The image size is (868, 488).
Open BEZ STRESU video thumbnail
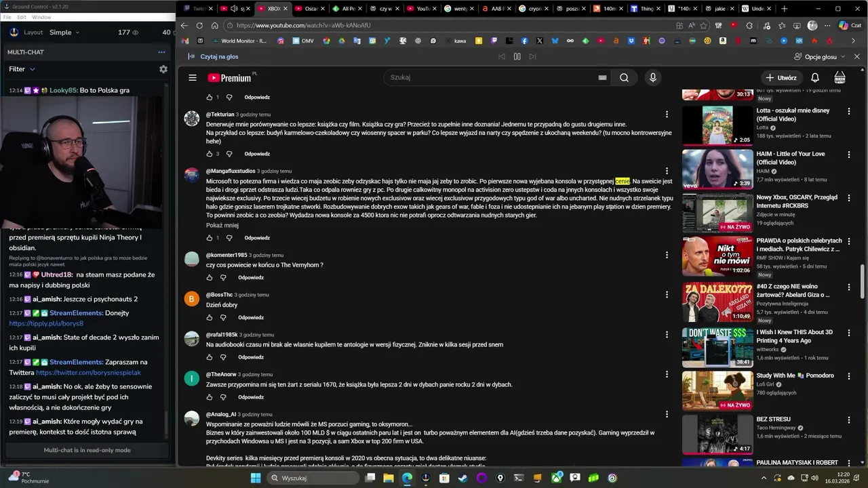717,434
